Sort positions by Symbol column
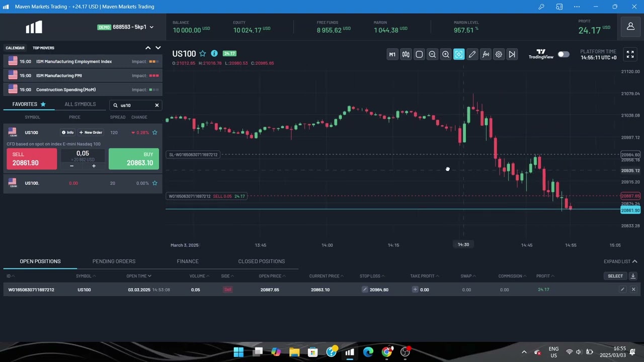The height and width of the screenshot is (362, 644). click(86, 276)
